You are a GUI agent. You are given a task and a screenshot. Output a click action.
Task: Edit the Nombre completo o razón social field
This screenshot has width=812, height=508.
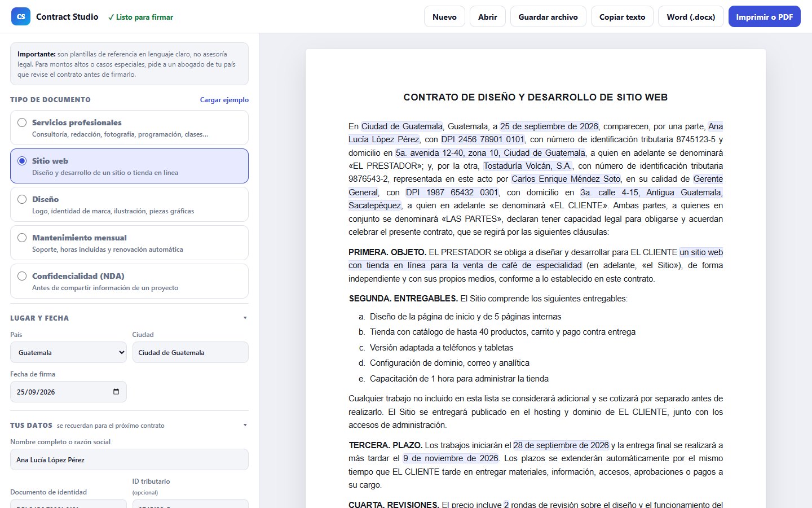[129, 459]
